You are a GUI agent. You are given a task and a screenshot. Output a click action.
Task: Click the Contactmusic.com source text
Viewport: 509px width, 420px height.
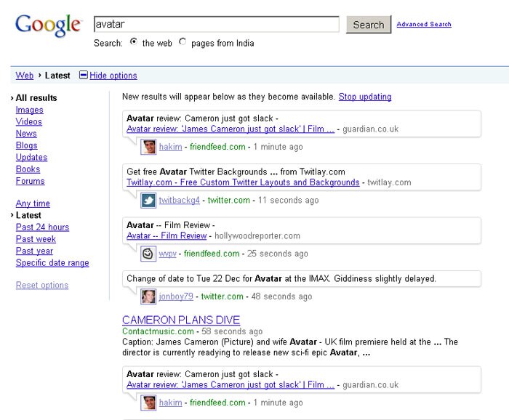coord(158,331)
